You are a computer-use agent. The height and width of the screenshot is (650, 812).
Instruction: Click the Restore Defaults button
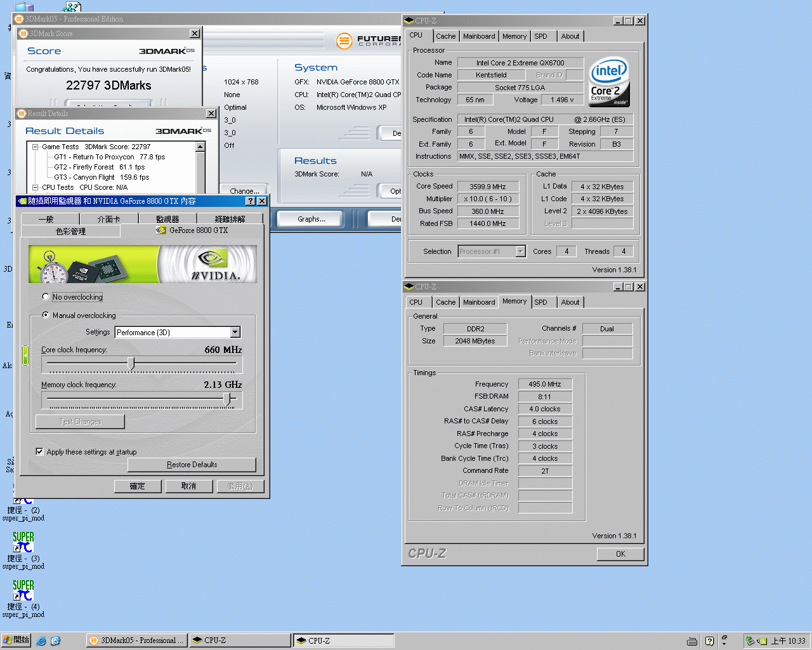click(192, 465)
